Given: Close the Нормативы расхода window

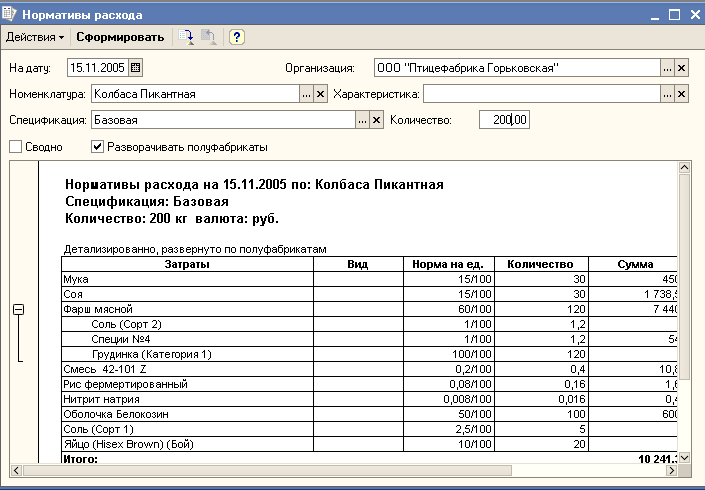Looking at the screenshot, I should click(x=695, y=15).
